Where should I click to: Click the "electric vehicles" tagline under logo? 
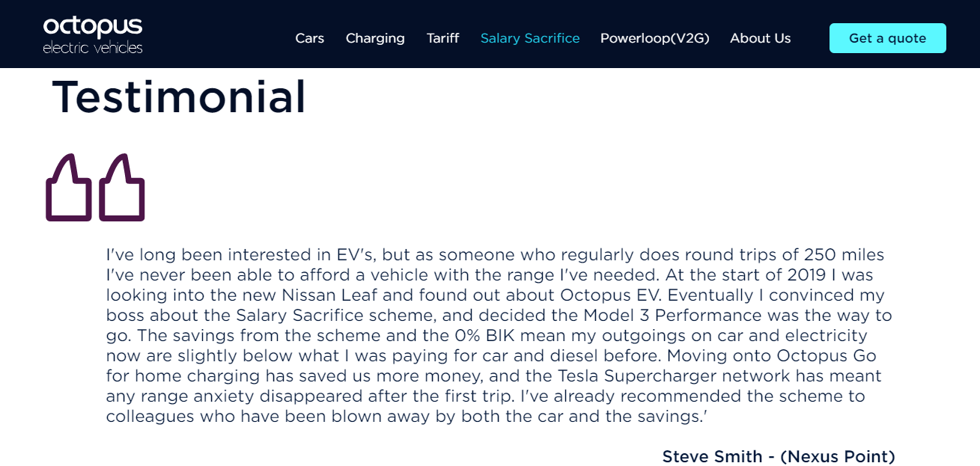(x=93, y=48)
